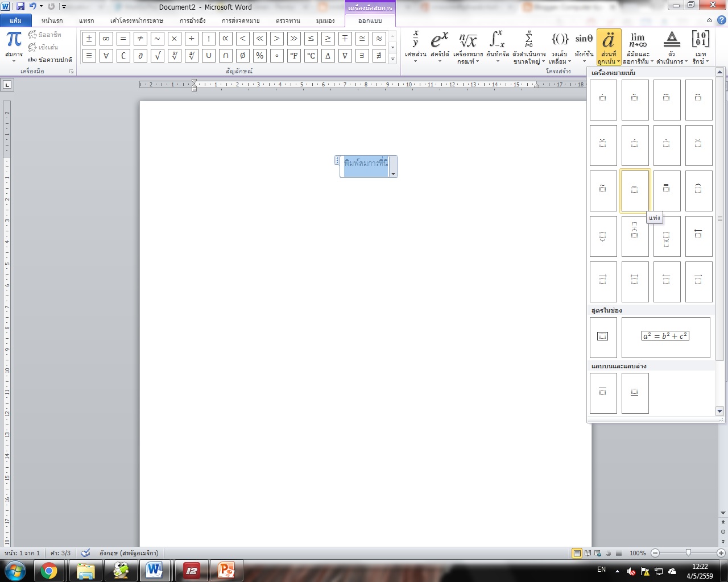Choose the single dot accent
This screenshot has height=582, width=728.
pyautogui.click(x=603, y=100)
